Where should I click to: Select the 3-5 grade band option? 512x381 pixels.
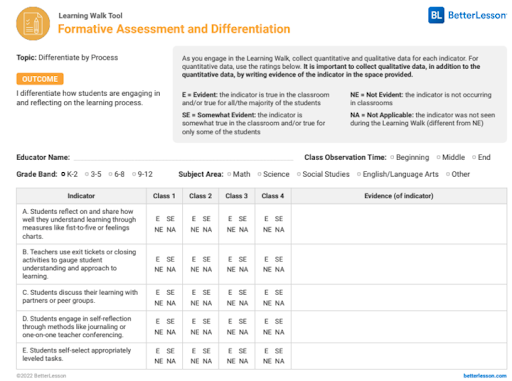(87, 174)
